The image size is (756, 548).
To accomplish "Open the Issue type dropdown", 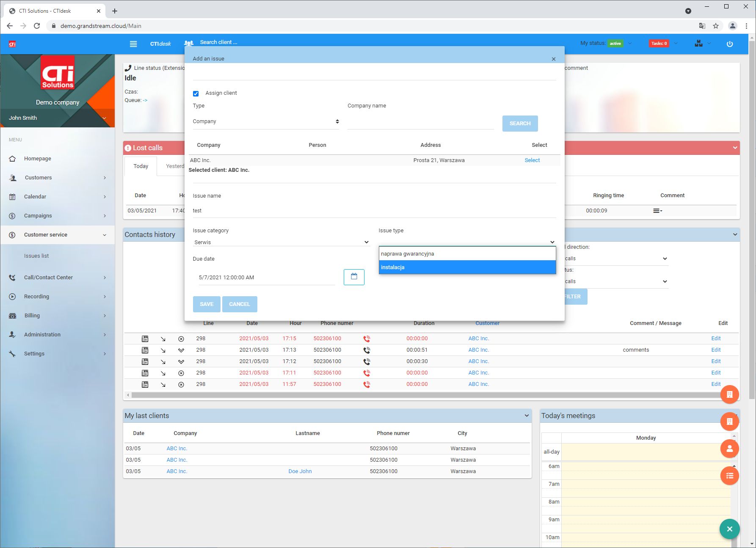I will 467,242.
